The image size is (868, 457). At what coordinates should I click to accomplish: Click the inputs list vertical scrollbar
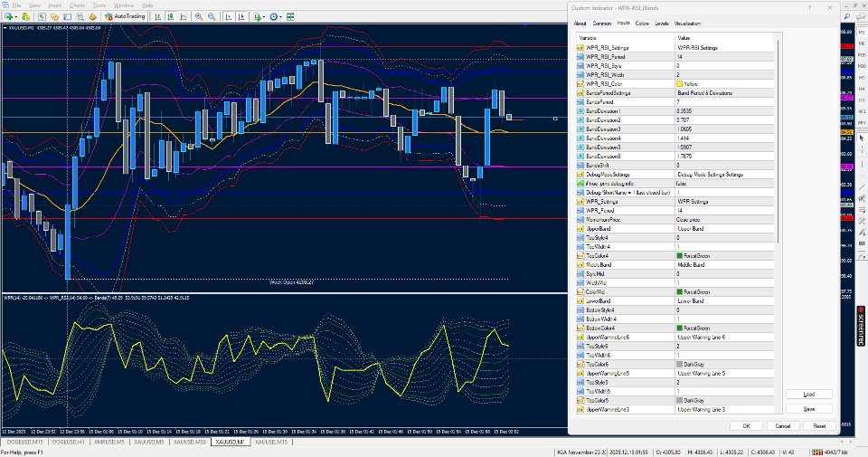(x=778, y=141)
